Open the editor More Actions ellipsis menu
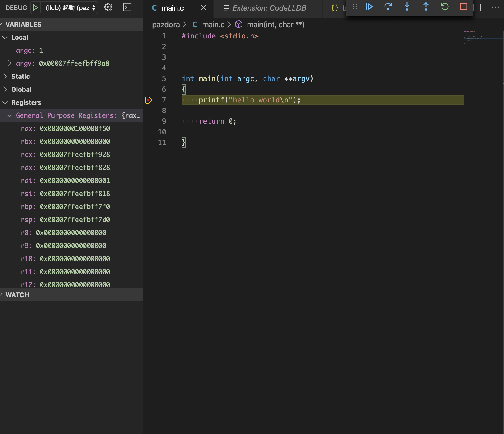This screenshot has height=434, width=504. pyautogui.click(x=495, y=7)
